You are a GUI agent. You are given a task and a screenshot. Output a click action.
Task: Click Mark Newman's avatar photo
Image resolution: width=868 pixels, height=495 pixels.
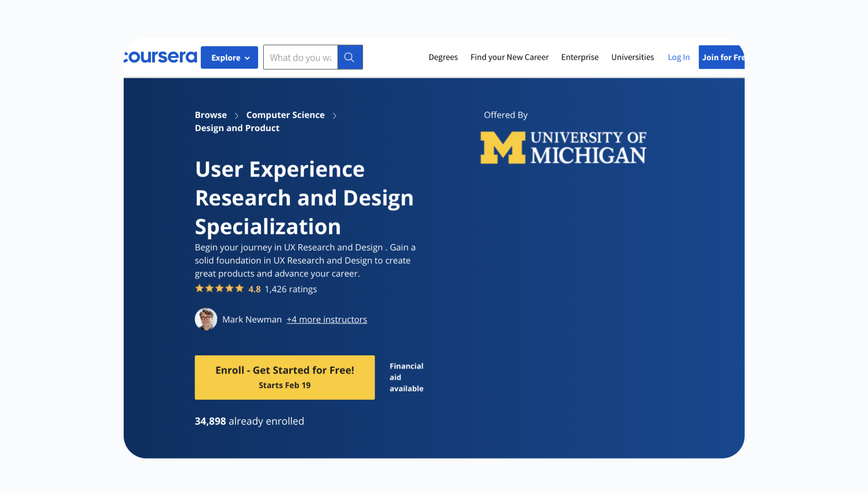coord(206,319)
